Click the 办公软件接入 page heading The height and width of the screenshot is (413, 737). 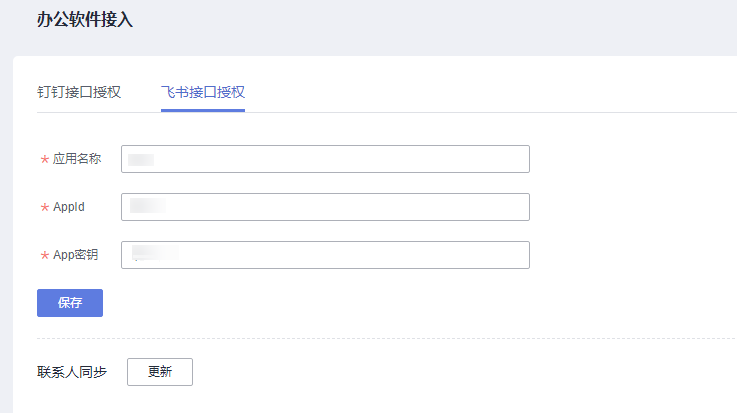pyautogui.click(x=85, y=20)
